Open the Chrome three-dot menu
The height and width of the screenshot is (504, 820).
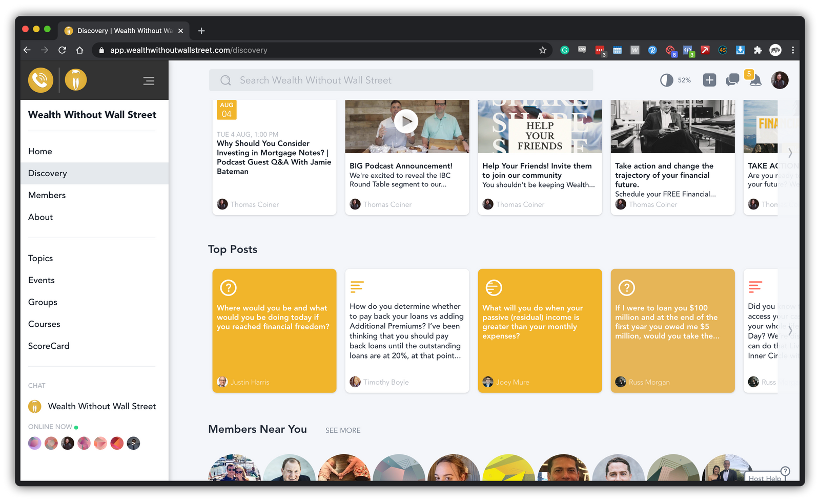click(x=793, y=50)
